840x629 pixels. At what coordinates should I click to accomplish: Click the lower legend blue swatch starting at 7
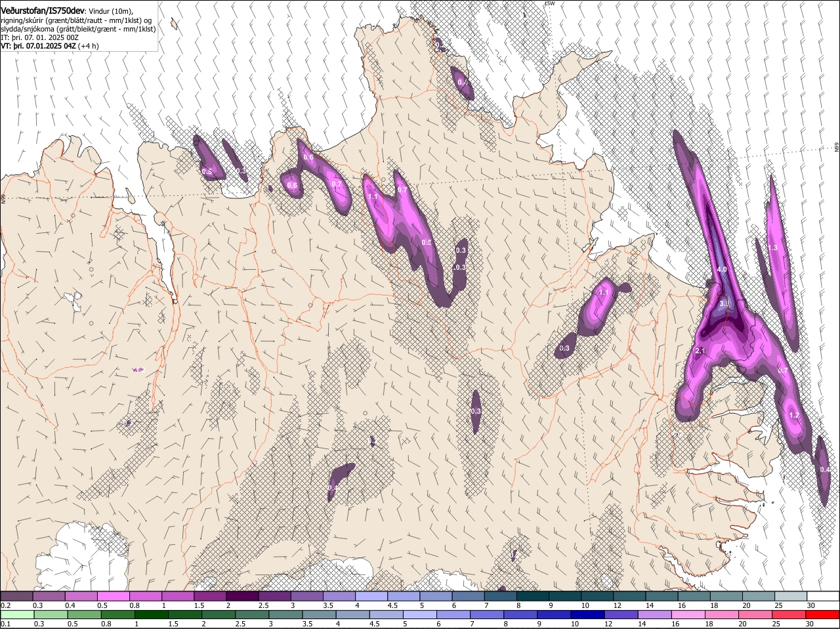click(x=486, y=615)
